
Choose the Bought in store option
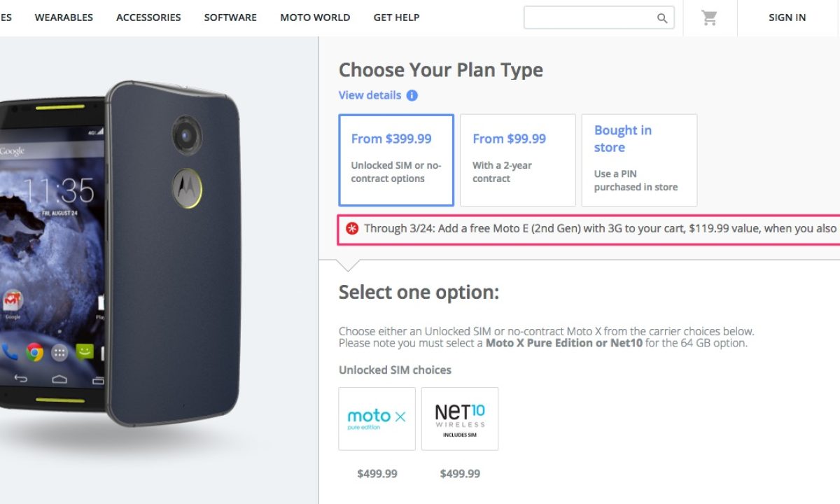pos(639,160)
